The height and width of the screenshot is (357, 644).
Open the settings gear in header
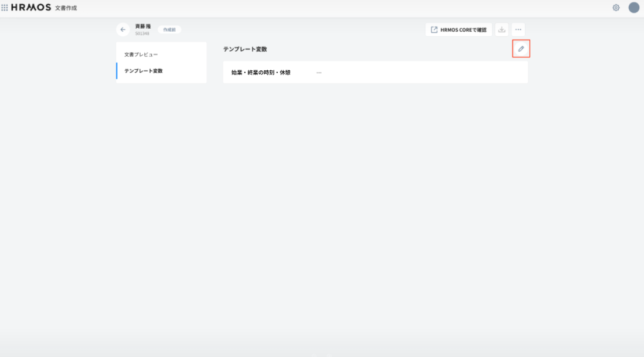point(616,8)
